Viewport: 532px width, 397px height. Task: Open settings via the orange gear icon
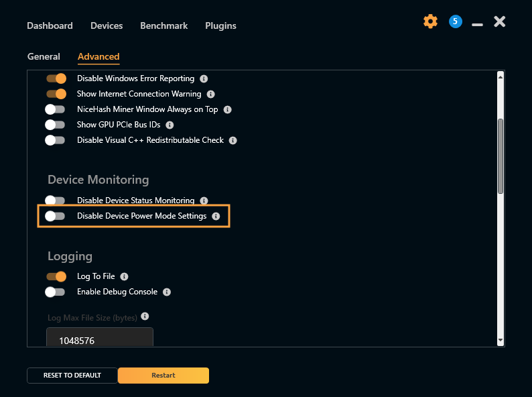point(430,22)
